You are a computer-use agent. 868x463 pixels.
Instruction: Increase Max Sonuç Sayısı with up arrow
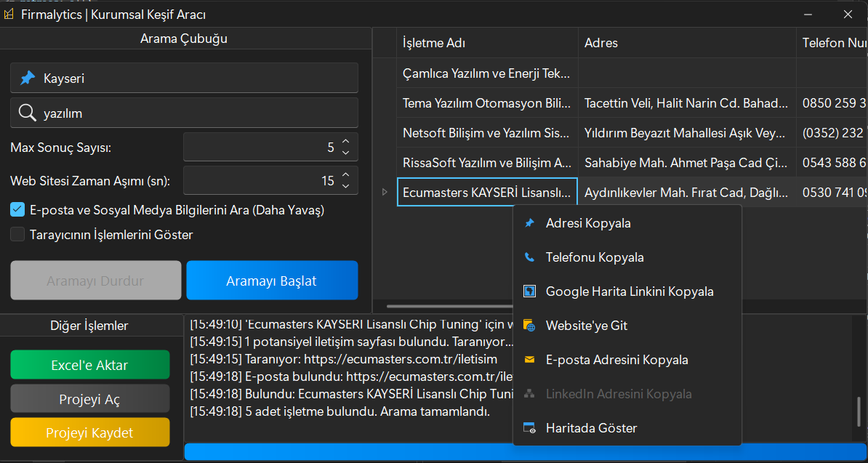(x=345, y=142)
